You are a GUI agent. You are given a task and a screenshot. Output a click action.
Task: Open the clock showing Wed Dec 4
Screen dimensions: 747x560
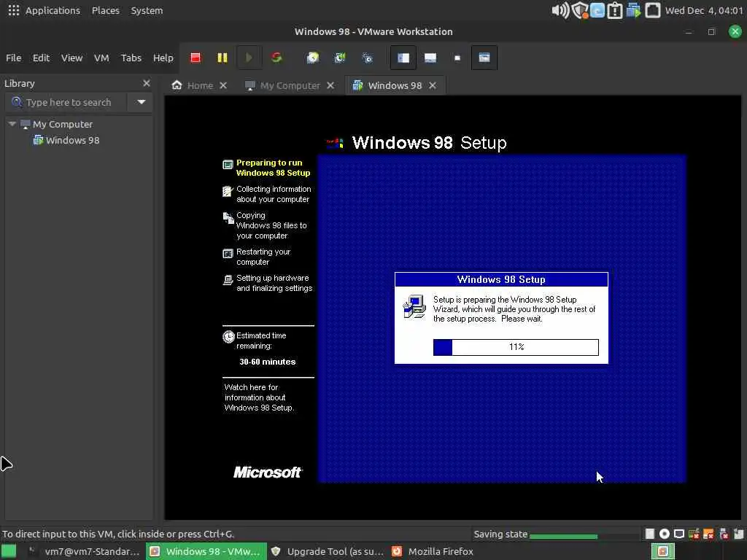[x=704, y=10]
